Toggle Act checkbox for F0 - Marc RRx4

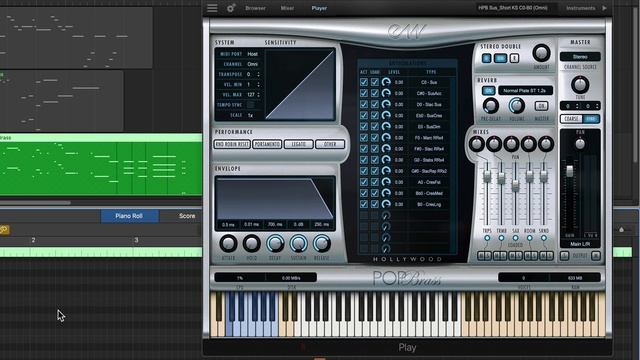364,138
